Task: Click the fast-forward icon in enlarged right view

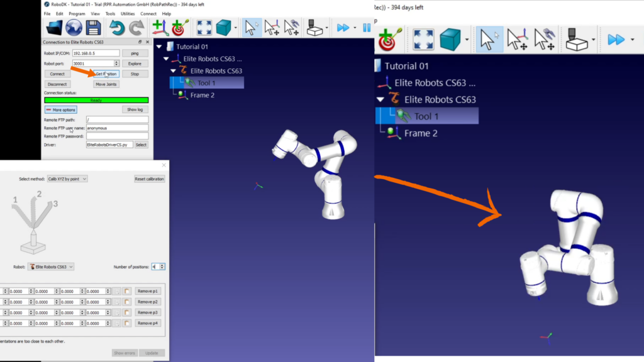Action: [616, 40]
